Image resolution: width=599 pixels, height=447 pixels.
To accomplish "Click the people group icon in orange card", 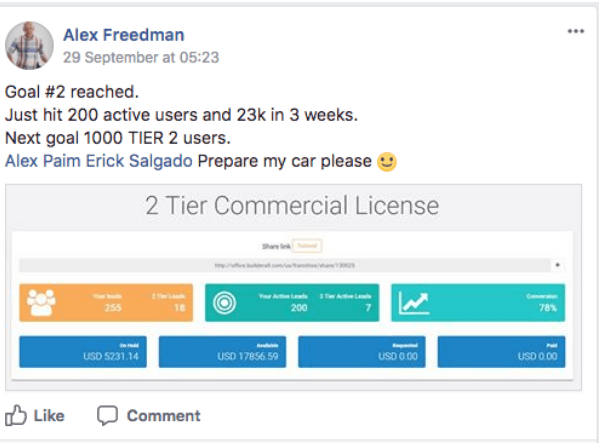I will 41,302.
